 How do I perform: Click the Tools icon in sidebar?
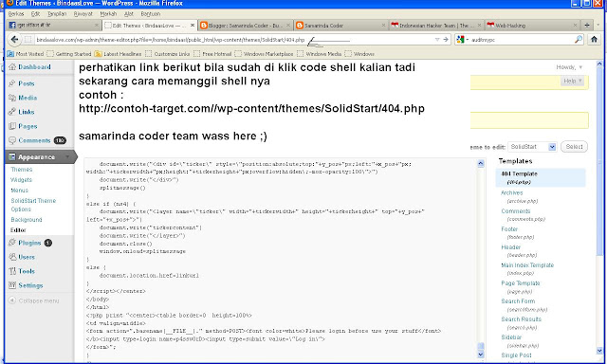tap(12, 271)
